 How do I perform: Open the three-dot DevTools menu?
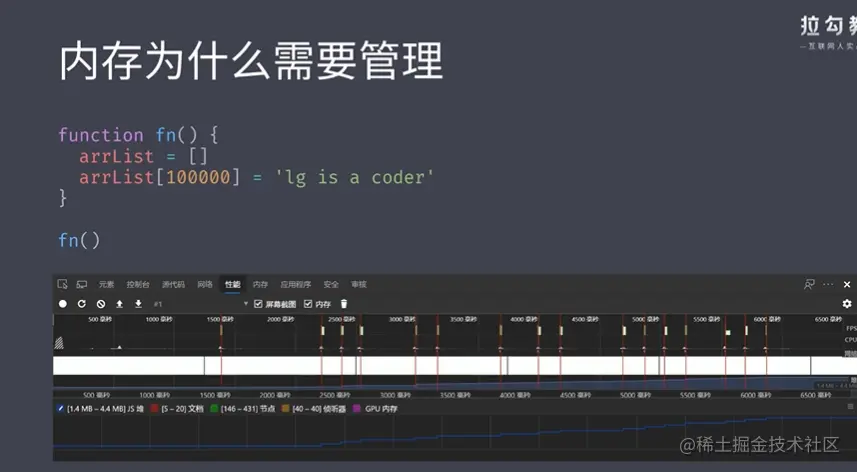[828, 284]
